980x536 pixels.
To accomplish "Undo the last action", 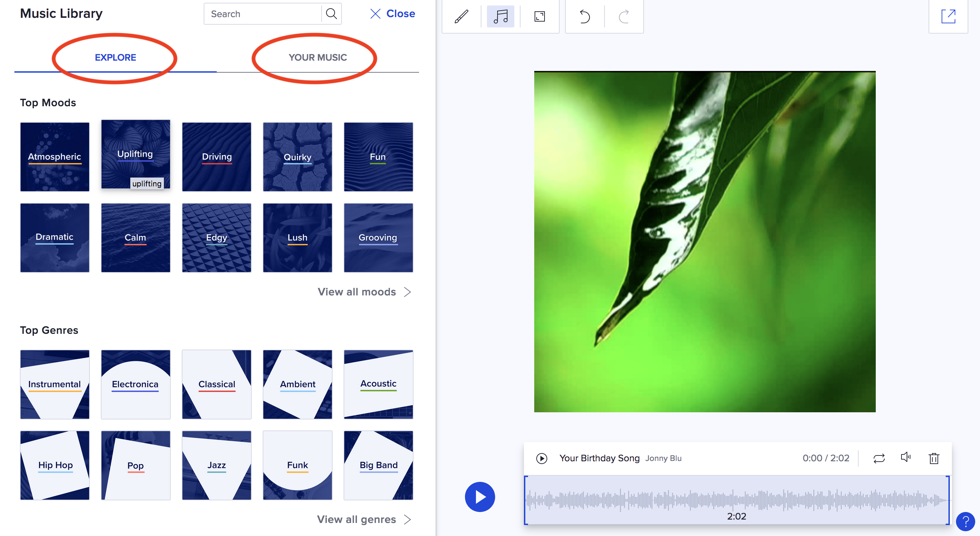I will coord(585,16).
